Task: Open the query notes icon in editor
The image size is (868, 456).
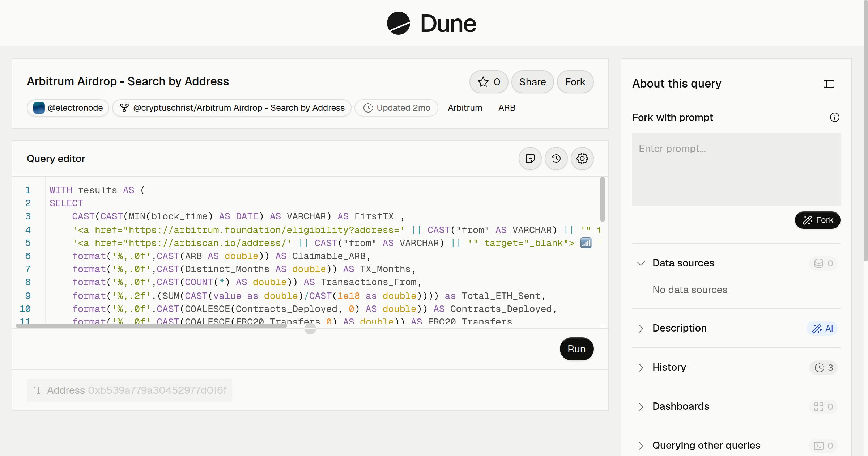Action: tap(530, 159)
